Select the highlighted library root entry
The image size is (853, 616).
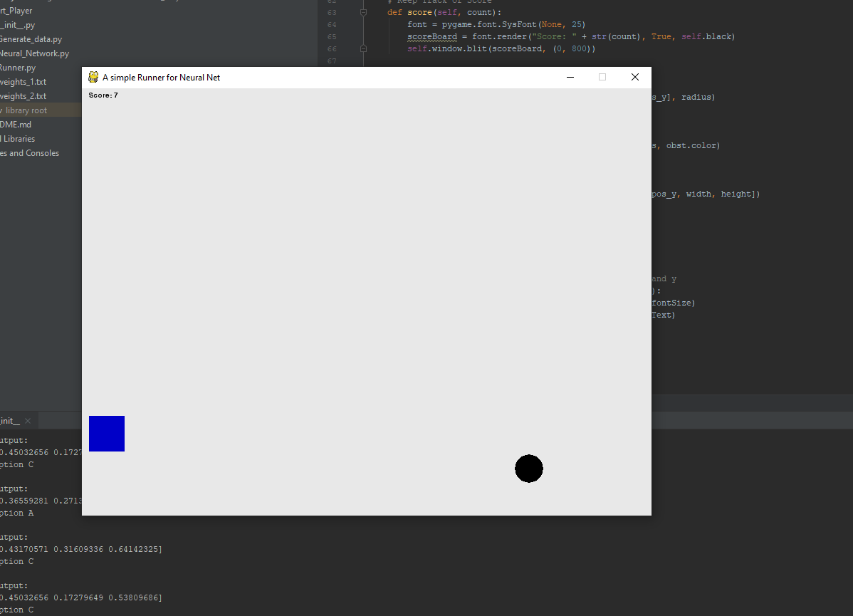pos(41,110)
